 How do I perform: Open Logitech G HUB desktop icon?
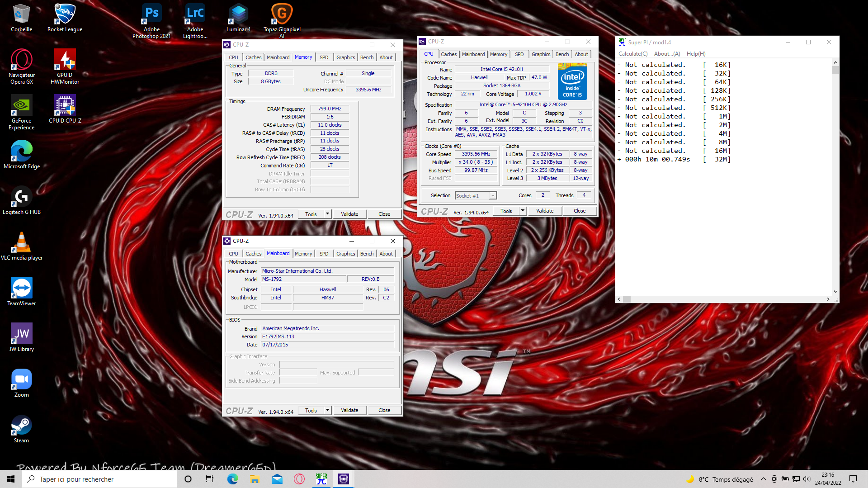coord(21,200)
